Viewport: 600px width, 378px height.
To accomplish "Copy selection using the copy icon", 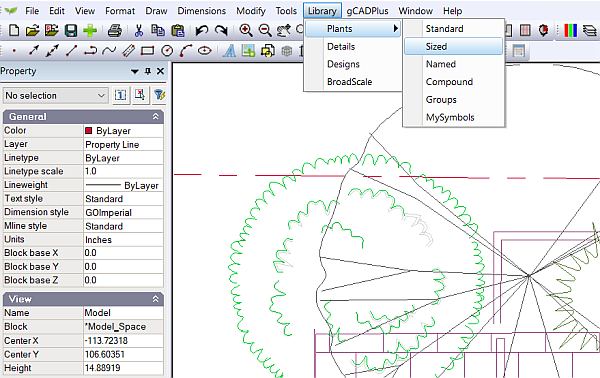I will coord(158,30).
